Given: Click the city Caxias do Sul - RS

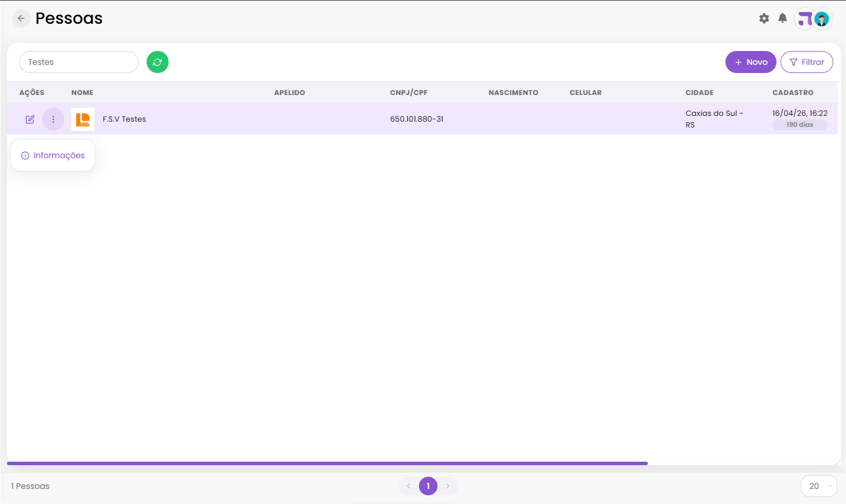Looking at the screenshot, I should tap(714, 119).
